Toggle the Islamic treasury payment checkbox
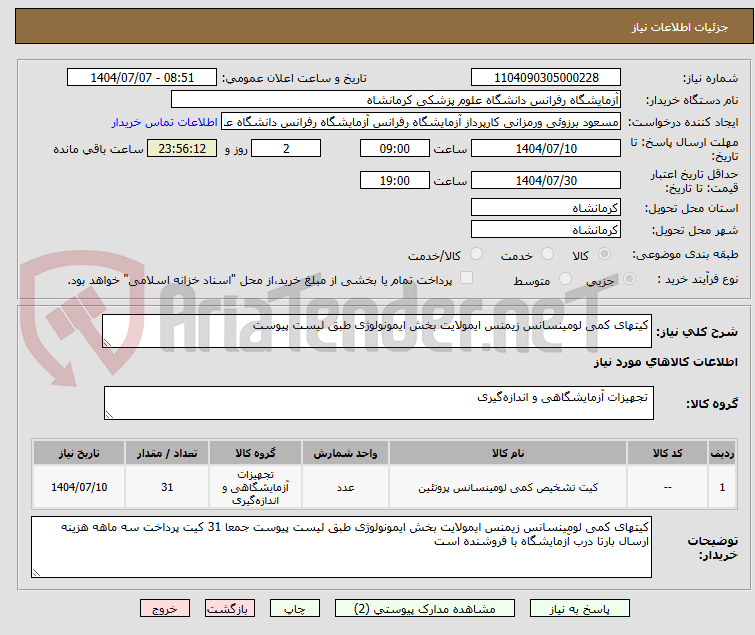The image size is (755, 635). click(x=466, y=278)
